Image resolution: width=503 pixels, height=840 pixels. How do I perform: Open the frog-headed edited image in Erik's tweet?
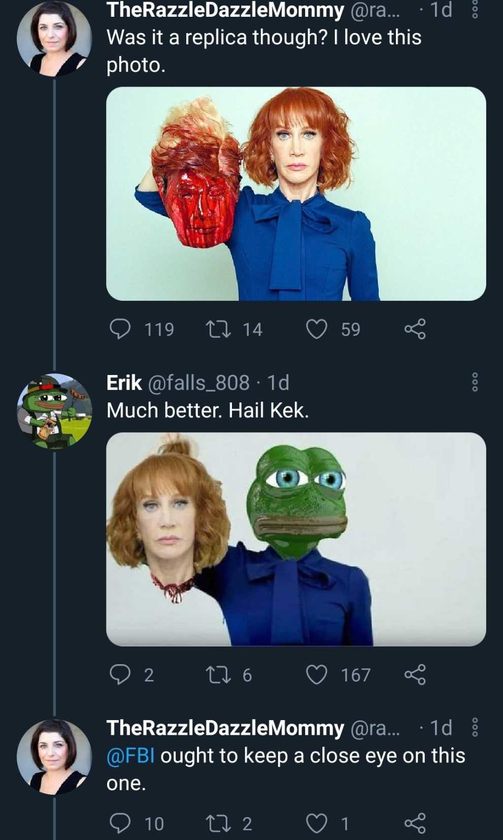(x=296, y=539)
